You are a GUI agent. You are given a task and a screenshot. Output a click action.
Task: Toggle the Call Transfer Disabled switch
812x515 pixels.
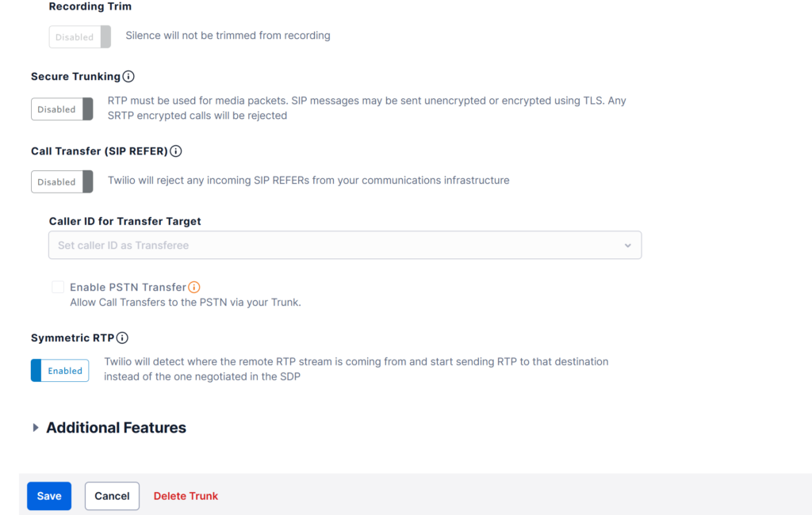[x=62, y=181]
